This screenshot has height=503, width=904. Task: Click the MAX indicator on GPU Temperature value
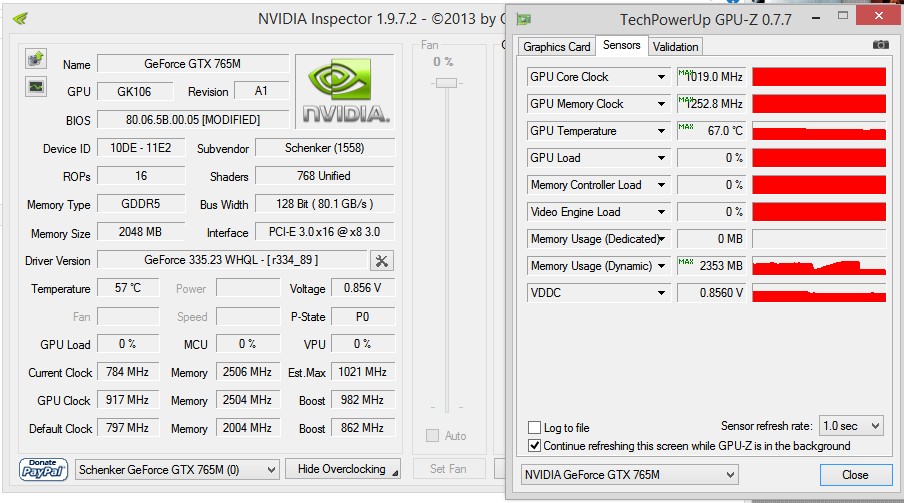coord(685,126)
